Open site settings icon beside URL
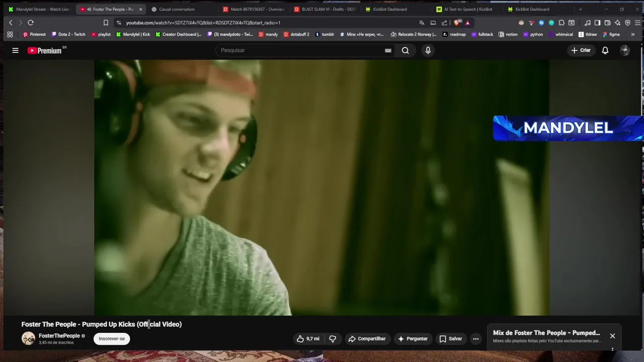The image size is (644, 362). coord(119,23)
